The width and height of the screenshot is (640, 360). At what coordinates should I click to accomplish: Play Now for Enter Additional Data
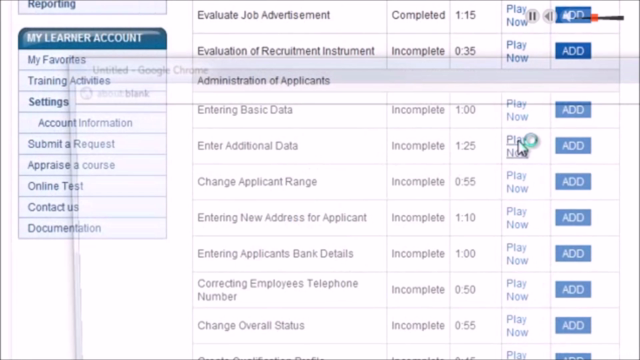pos(517,146)
